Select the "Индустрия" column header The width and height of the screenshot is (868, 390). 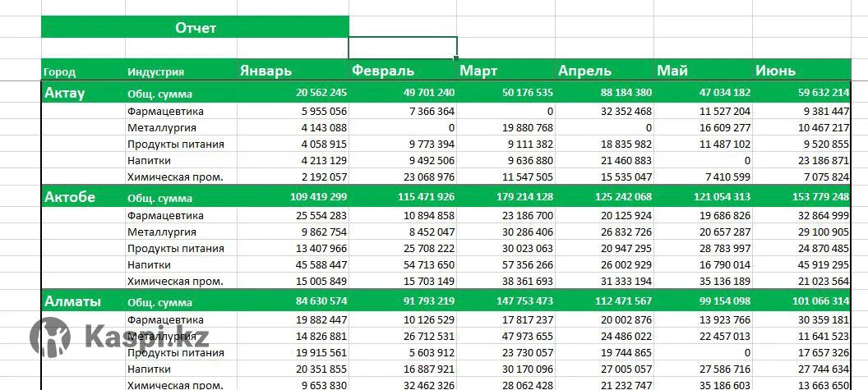pyautogui.click(x=156, y=72)
